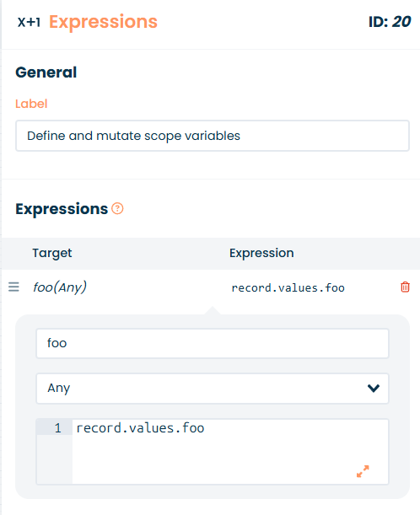420x515 pixels.
Task: Click the X+1 expressions step icon
Action: tap(29, 22)
